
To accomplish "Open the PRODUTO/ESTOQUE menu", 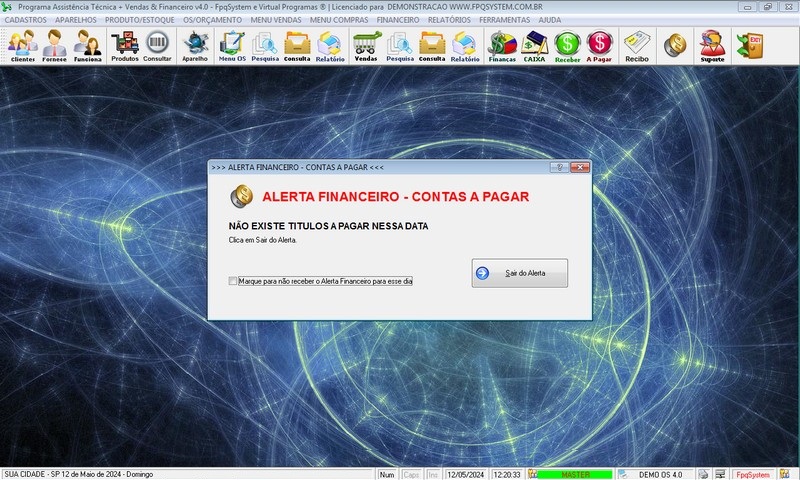I will [x=140, y=20].
